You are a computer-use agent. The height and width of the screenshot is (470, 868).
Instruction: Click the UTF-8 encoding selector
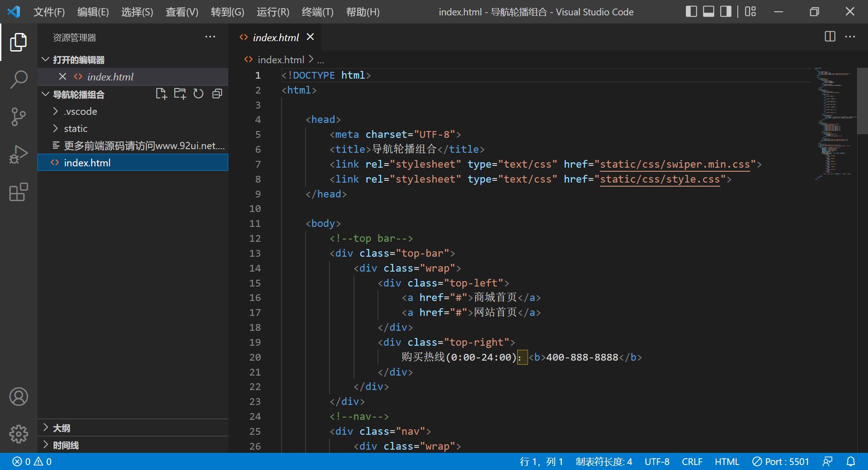(x=657, y=461)
